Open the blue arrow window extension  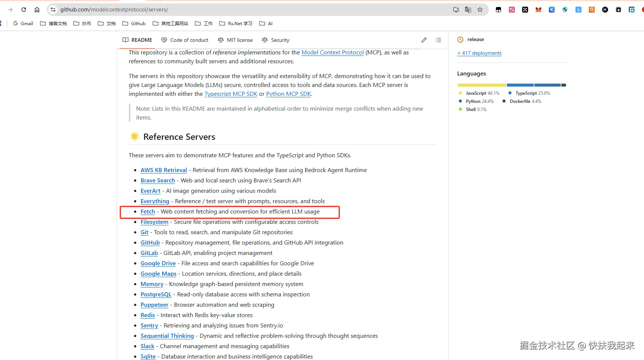click(x=632, y=10)
